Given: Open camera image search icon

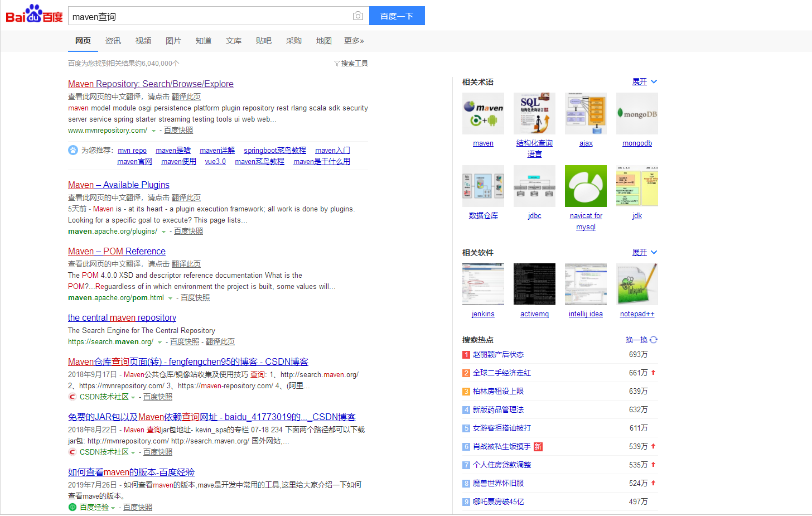Looking at the screenshot, I should point(358,16).
